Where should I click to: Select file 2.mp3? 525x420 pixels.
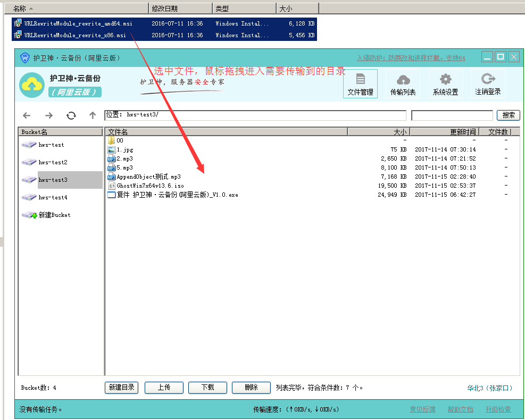[x=312, y=158]
